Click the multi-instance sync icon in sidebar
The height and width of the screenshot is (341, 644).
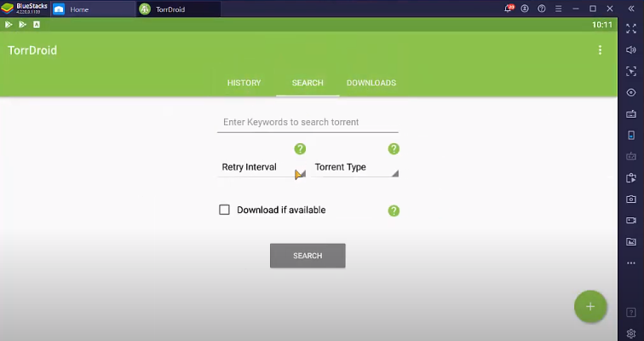(x=631, y=178)
